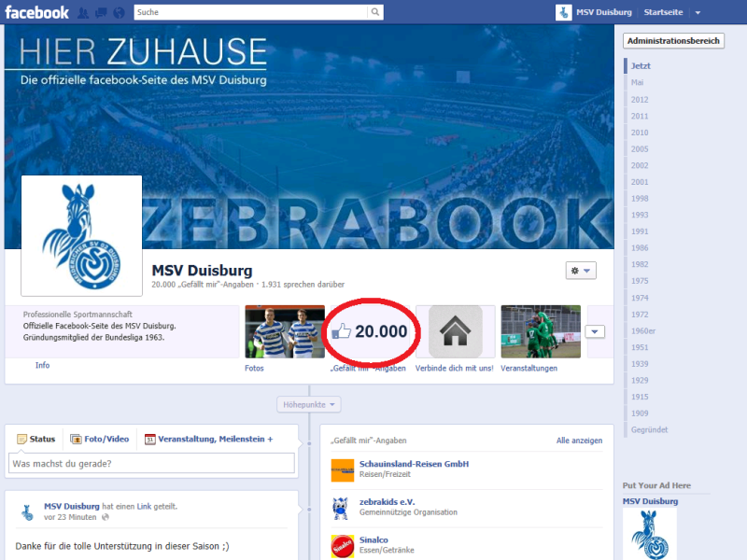Click the search magnifier button

click(375, 12)
